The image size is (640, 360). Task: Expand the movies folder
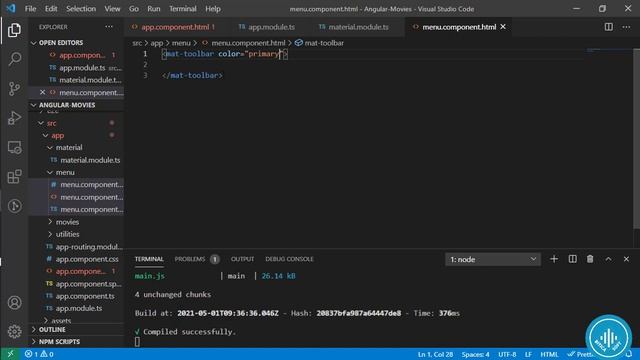click(76, 222)
